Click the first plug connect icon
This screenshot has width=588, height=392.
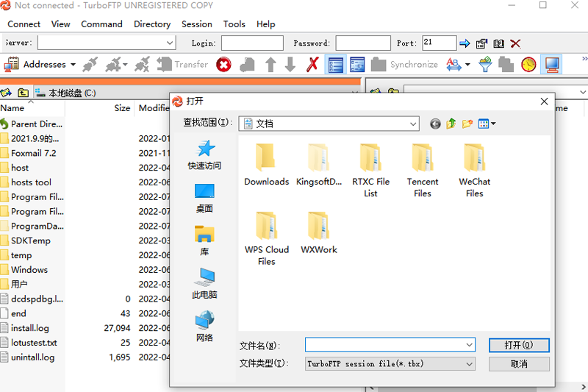(90, 65)
